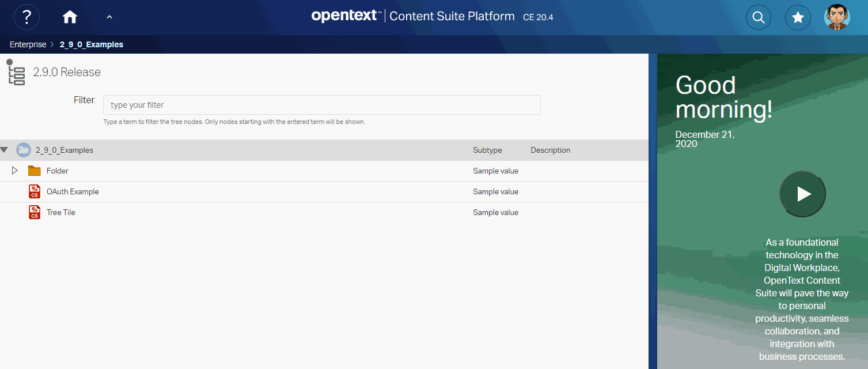Click the orange Folder icon
868x369 pixels.
(35, 171)
